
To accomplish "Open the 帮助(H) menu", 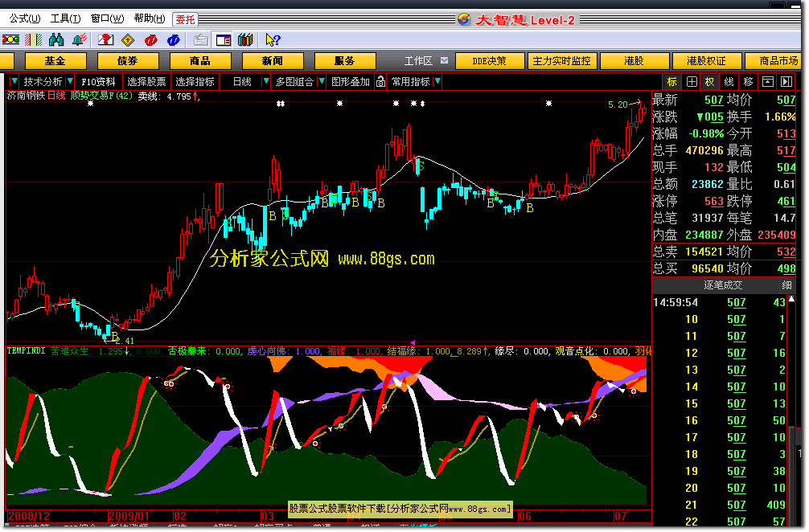I will click(150, 18).
